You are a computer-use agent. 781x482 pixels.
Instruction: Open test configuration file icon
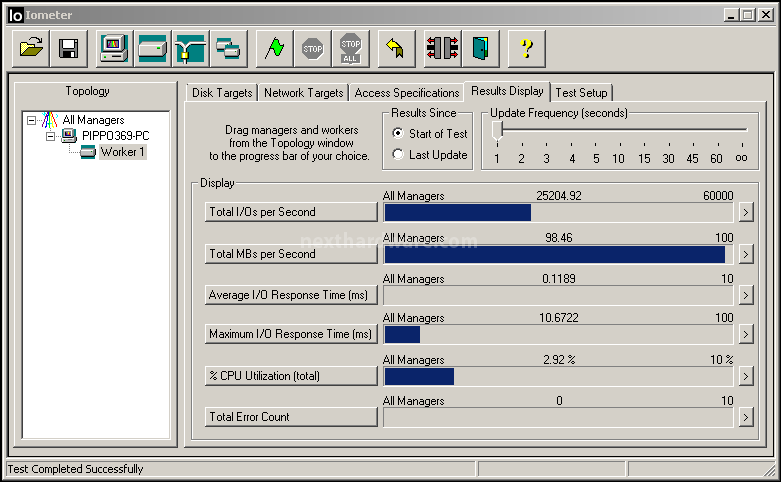(x=31, y=49)
